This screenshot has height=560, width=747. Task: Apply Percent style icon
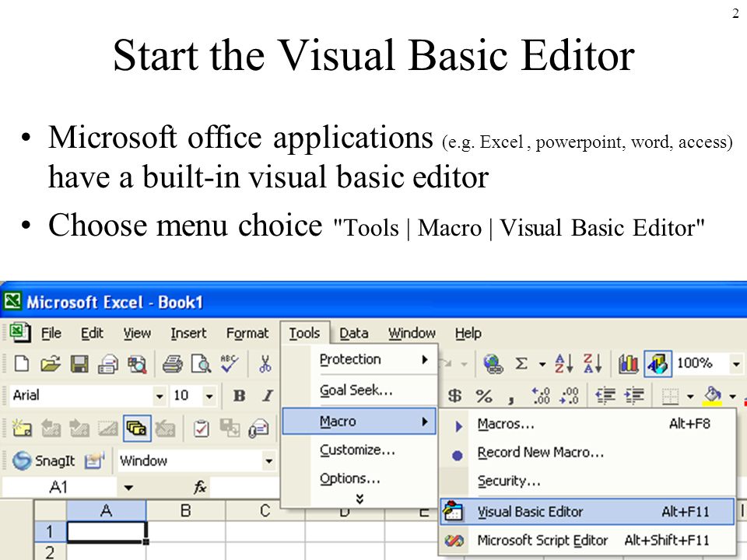[x=483, y=396]
